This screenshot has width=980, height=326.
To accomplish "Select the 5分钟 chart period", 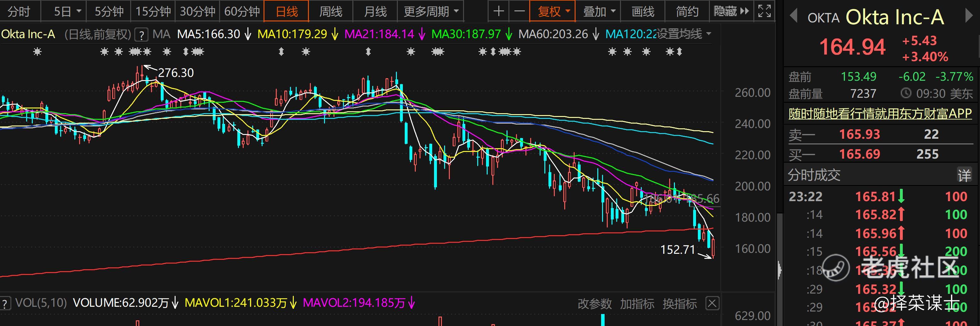I will [x=109, y=12].
